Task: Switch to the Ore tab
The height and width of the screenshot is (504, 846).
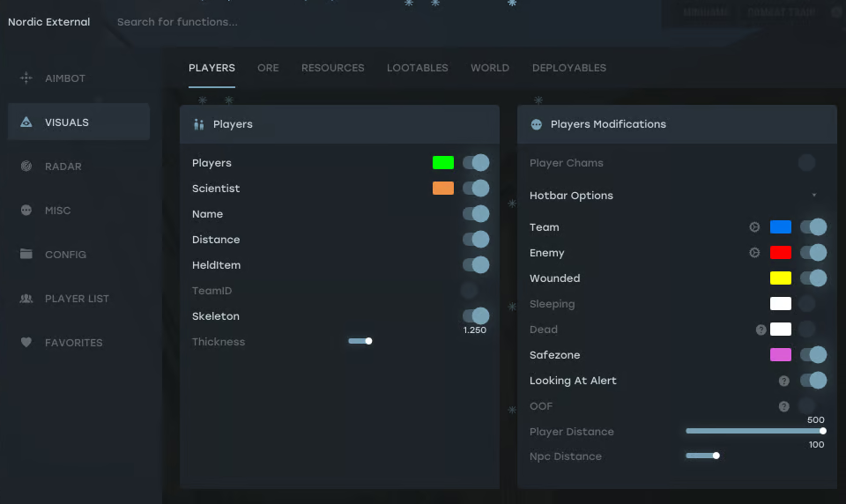Action: tap(268, 68)
